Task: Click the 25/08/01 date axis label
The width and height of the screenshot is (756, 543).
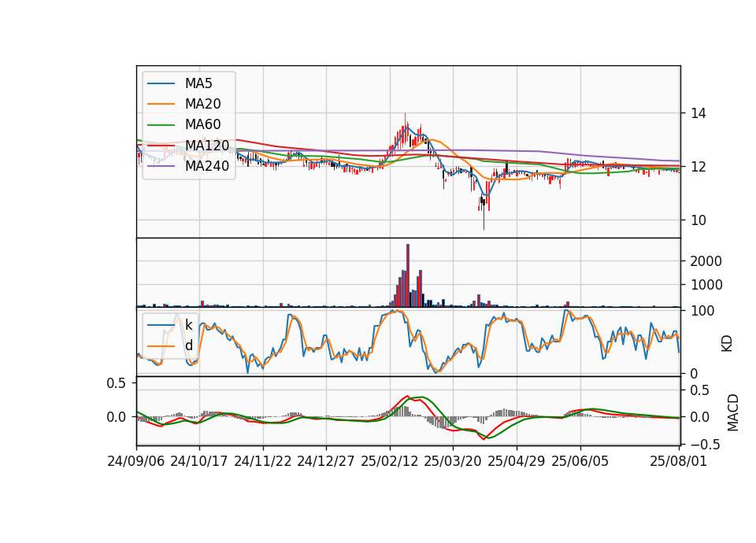Action: [x=678, y=461]
